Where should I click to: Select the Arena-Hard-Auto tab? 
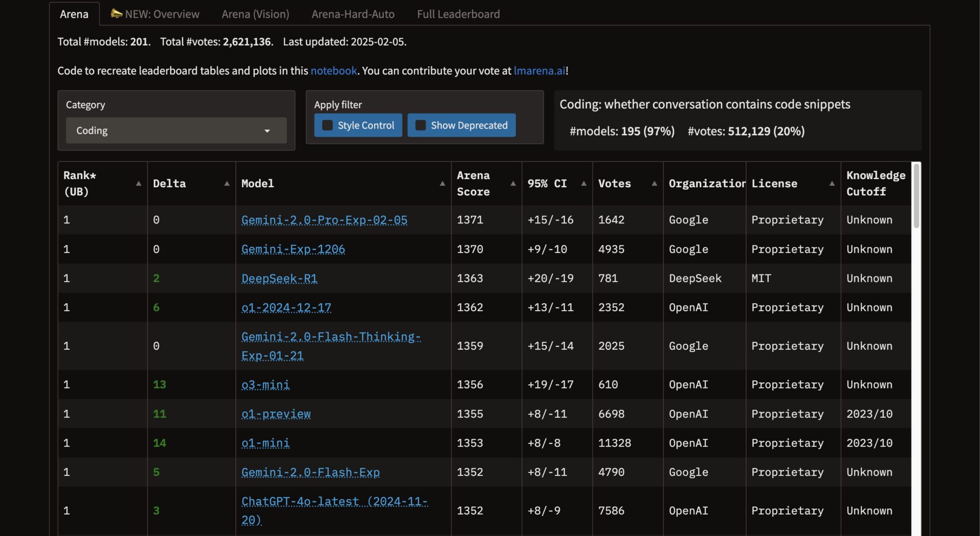click(353, 14)
